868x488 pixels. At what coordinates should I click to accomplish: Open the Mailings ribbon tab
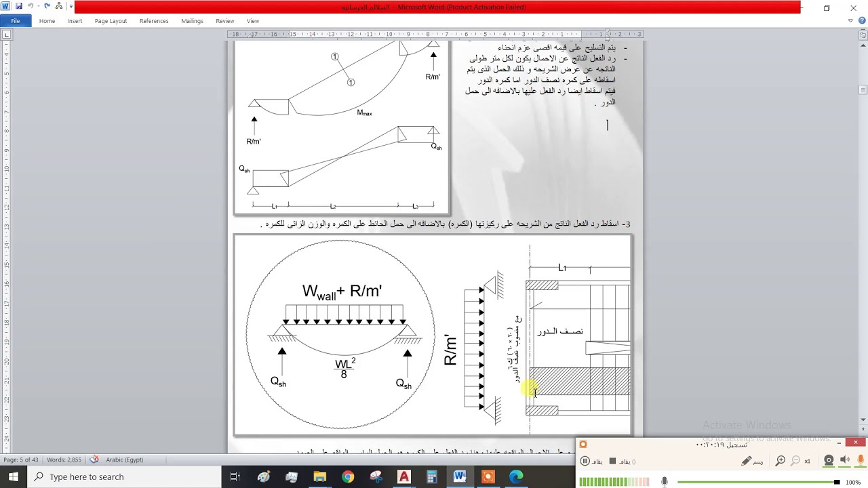(x=192, y=21)
